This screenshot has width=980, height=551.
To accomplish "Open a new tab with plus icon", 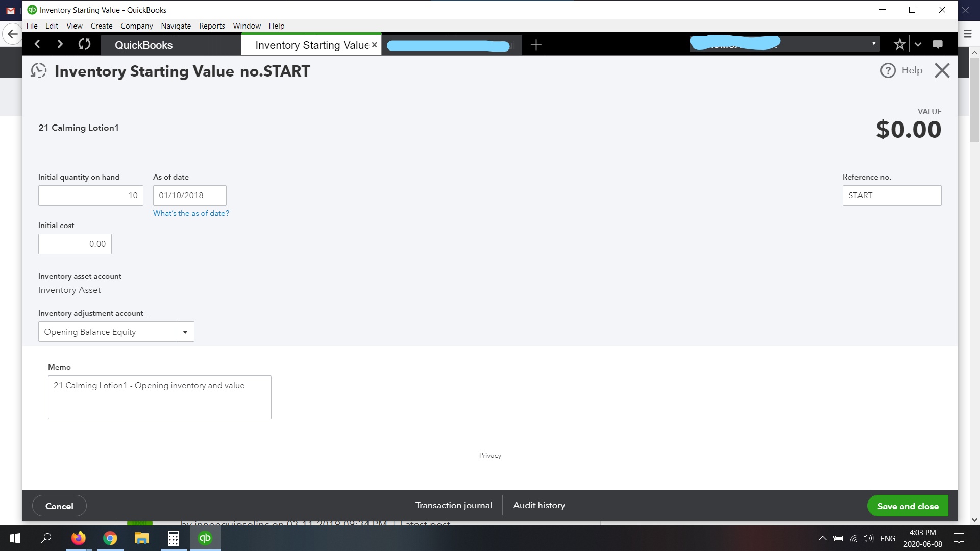I will (x=536, y=45).
